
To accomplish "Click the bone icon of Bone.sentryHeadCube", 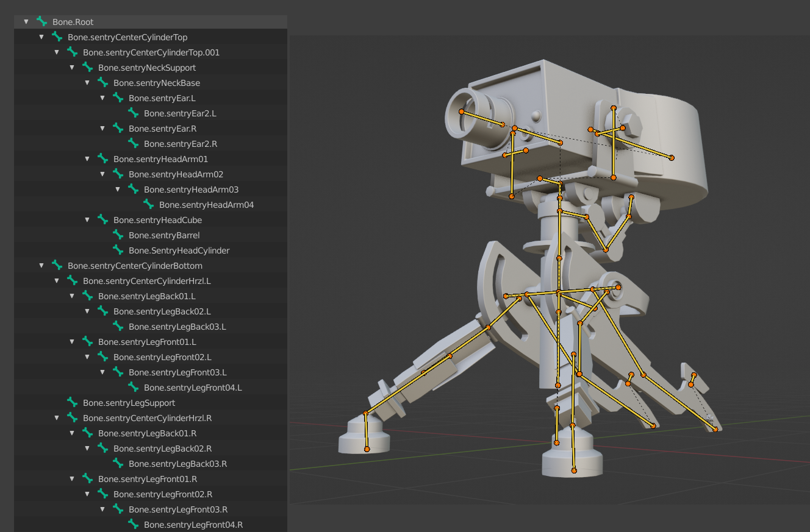I will point(102,219).
